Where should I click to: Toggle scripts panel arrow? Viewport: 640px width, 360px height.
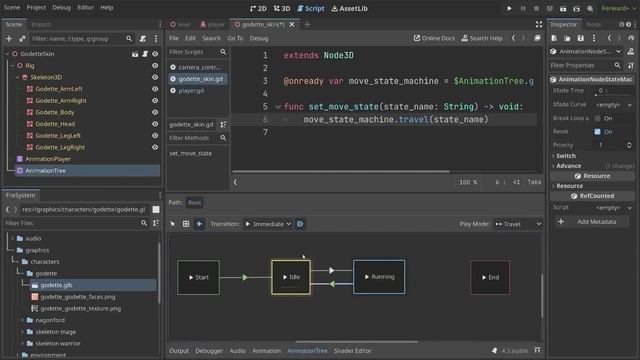pyautogui.click(x=236, y=182)
